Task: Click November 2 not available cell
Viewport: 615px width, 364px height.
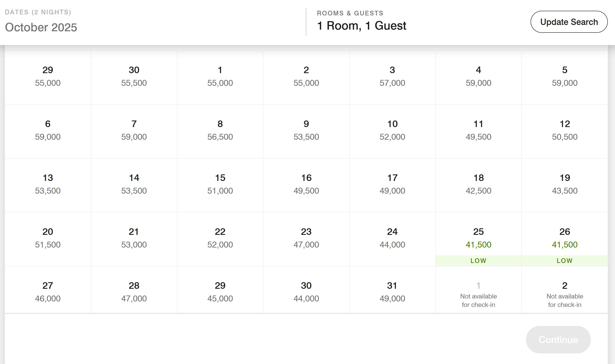Action: pos(564,290)
